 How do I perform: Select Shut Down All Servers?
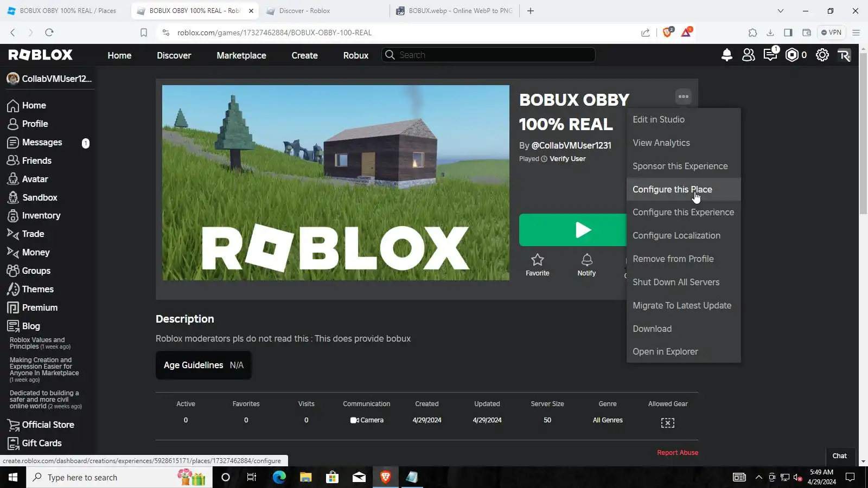click(684, 282)
